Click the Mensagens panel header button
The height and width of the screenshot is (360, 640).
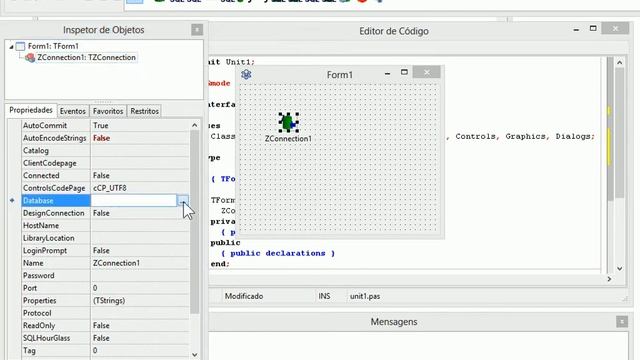(x=622, y=322)
